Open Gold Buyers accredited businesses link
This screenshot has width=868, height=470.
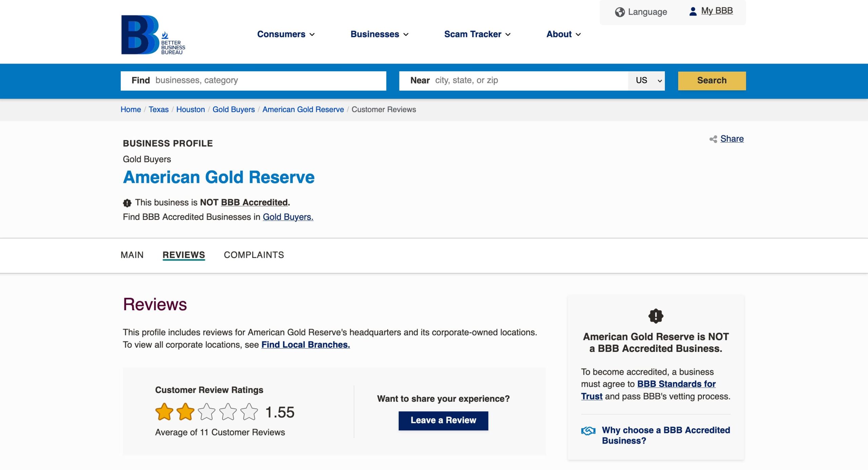[288, 217]
